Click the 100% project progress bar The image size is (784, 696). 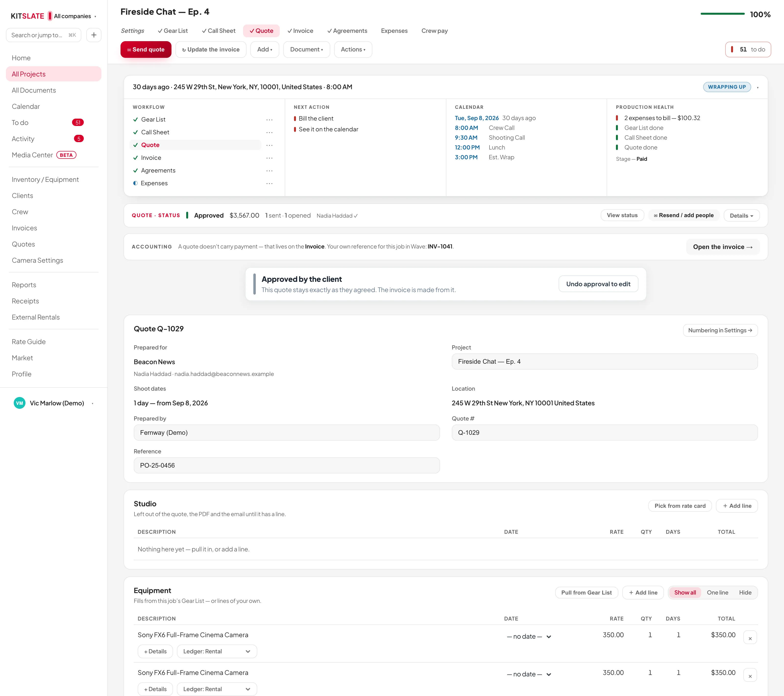click(x=722, y=14)
